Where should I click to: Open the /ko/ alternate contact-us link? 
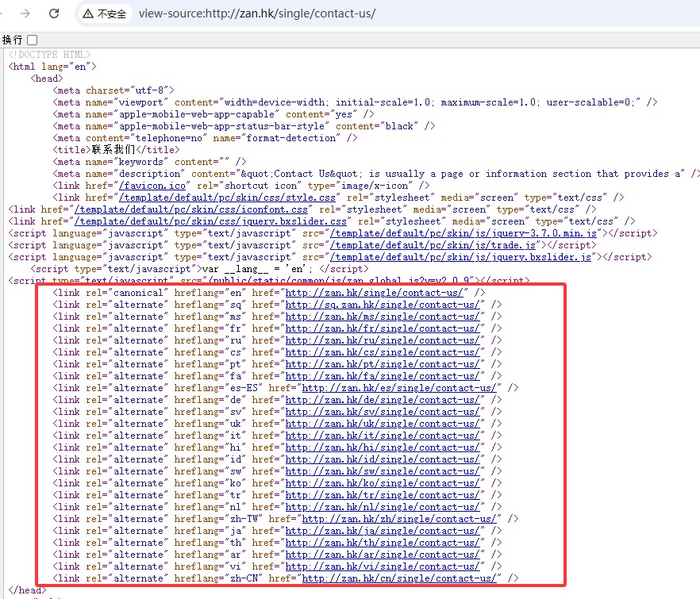point(383,483)
